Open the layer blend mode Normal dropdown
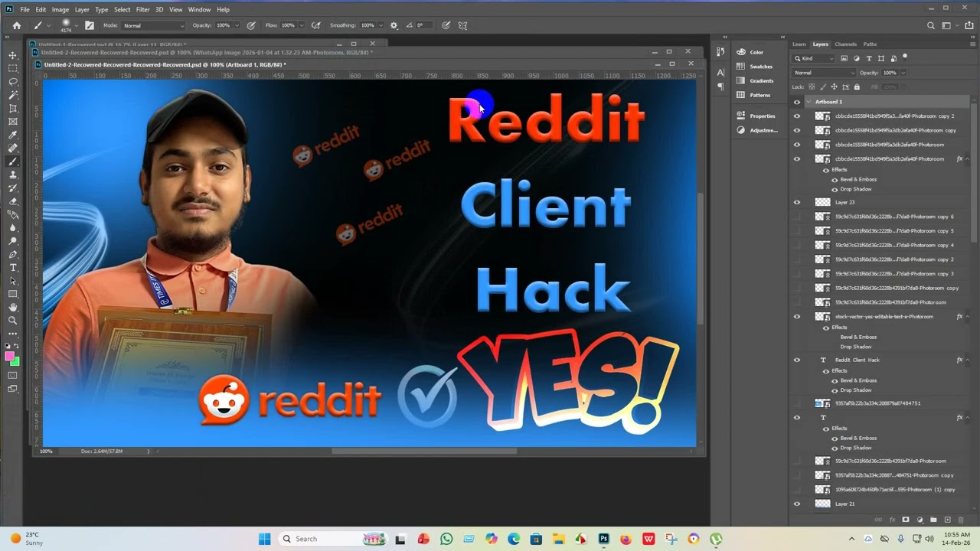 [x=824, y=73]
